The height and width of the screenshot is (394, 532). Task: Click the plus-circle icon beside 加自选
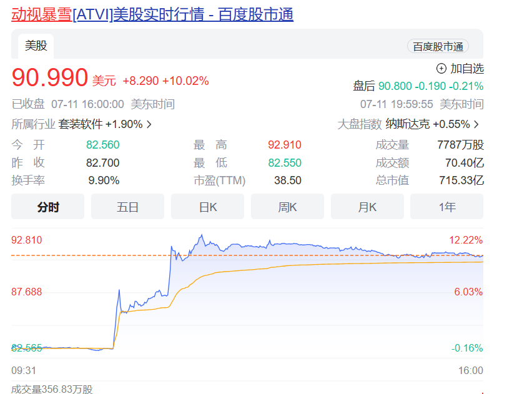pos(441,69)
